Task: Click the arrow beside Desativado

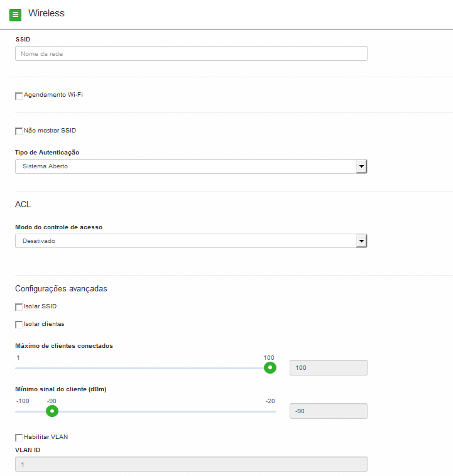Action: [361, 241]
